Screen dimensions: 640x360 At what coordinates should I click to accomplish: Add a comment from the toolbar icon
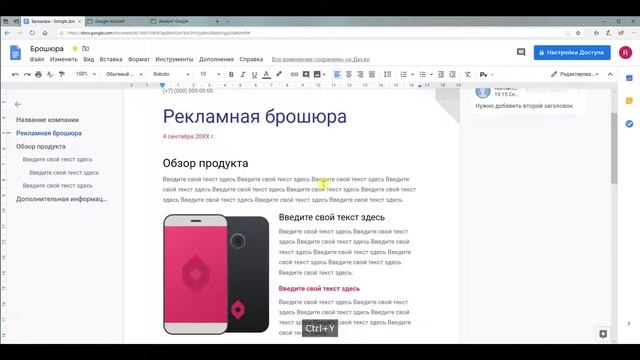306,74
